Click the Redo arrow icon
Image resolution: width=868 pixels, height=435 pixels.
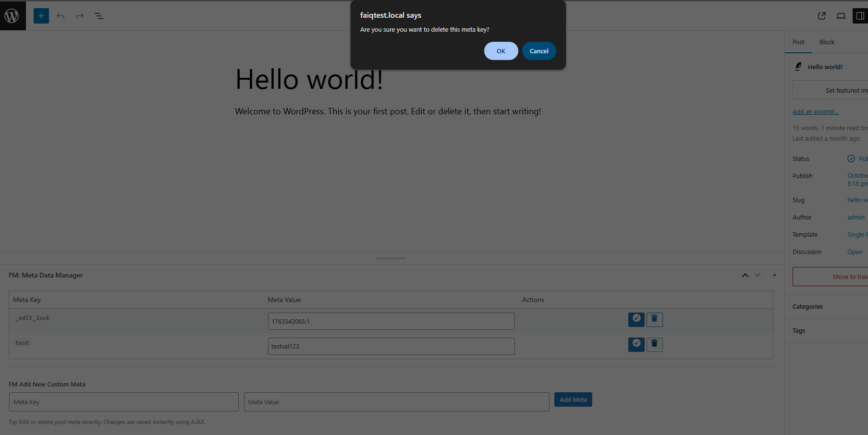tap(79, 15)
